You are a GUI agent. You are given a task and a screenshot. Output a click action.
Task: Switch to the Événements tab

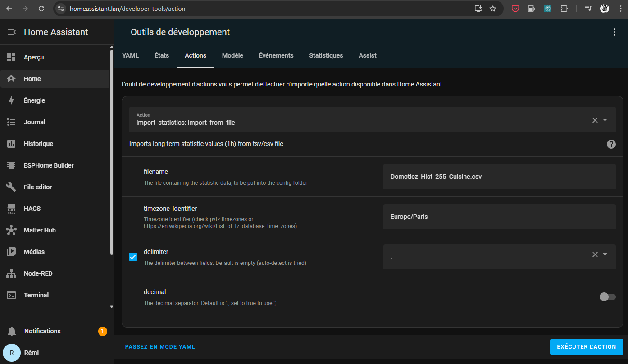[276, 55]
